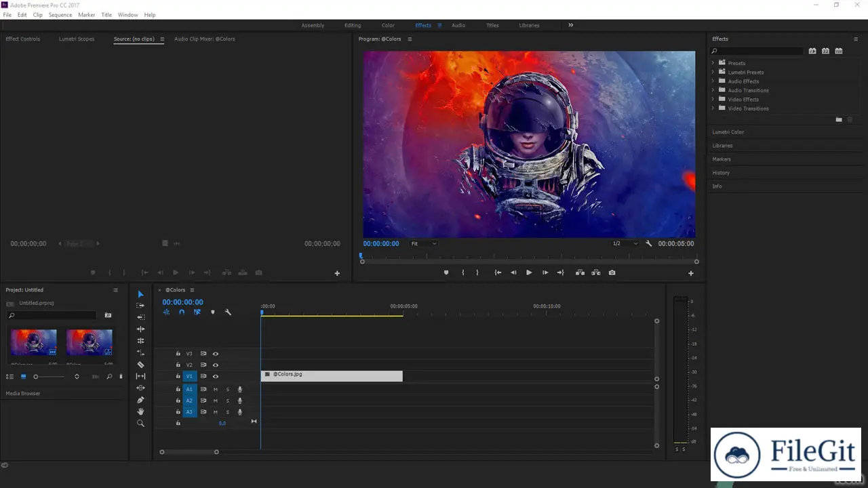Click the Find magnifier in Project panel footer
868x488 pixels.
(109, 376)
